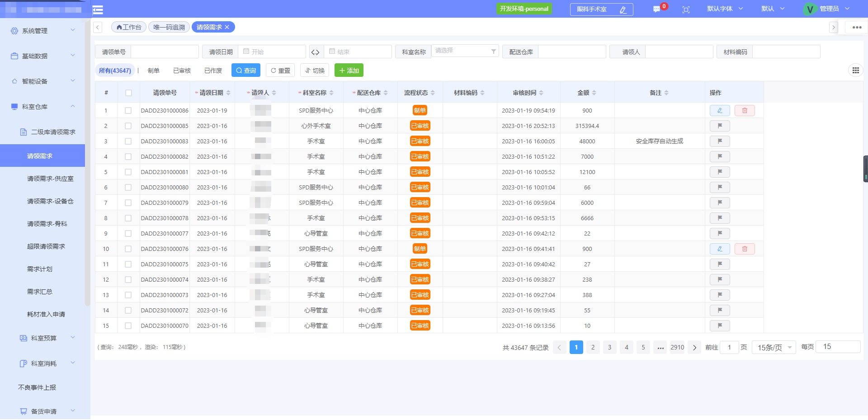Viewport: 868px width, 420px height.
Task: Focus the 请领单号 input field
Action: [165, 52]
